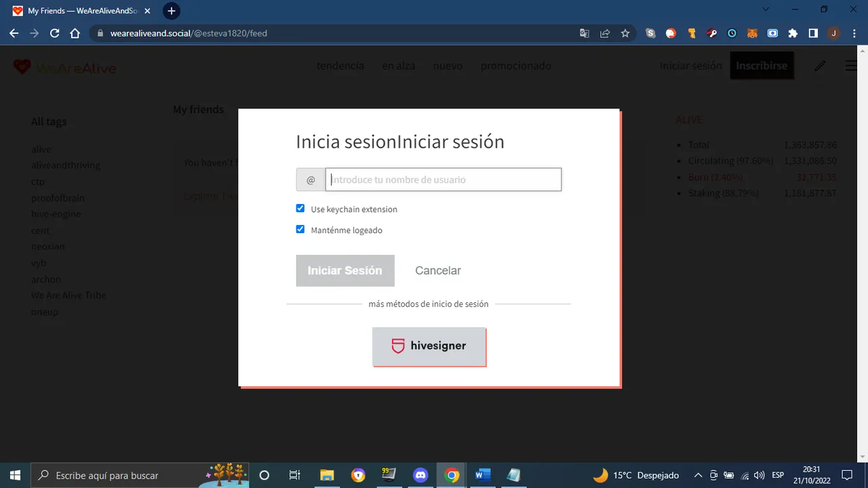Screen dimensions: 868x488
Task: Select the alive tag
Action: pos(41,149)
